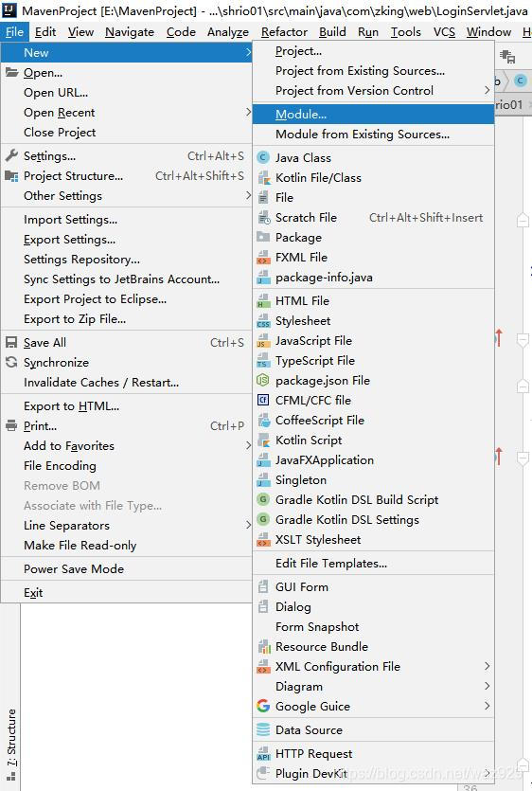Expand the Add to Favorites submenu arrow
532x791 pixels.
pos(248,445)
